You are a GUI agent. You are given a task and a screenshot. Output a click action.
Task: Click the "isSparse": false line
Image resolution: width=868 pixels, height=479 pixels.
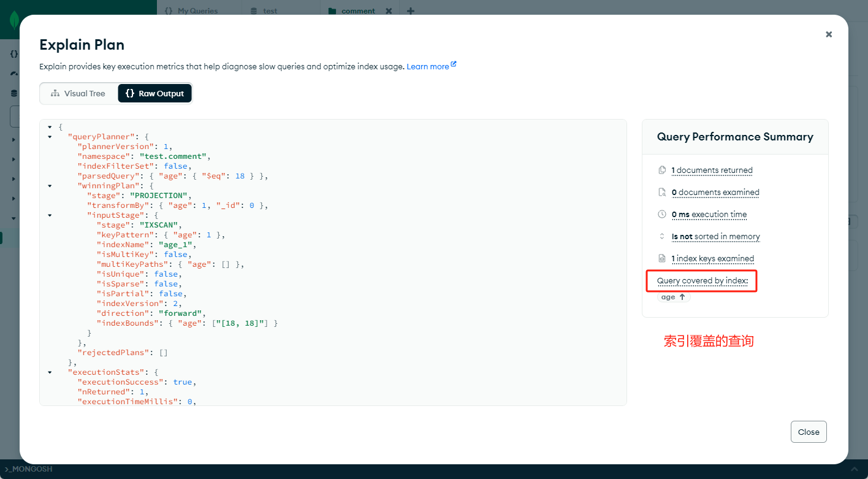point(139,284)
